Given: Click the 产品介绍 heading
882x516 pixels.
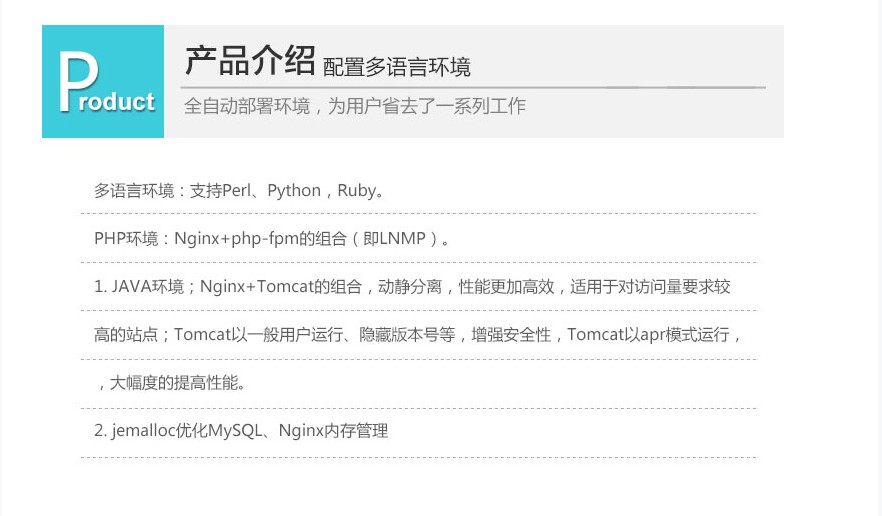Looking at the screenshot, I should click(x=250, y=61).
